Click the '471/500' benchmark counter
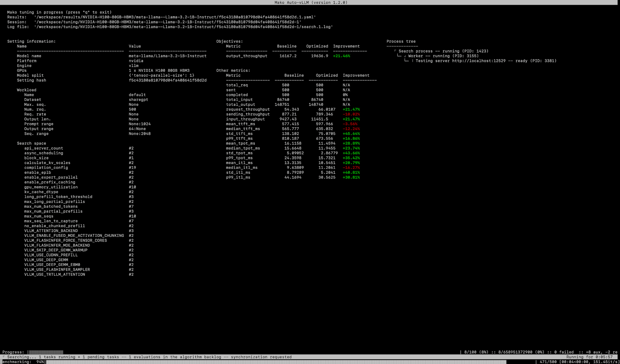This screenshot has height=364, width=620. pyautogui.click(x=548, y=362)
